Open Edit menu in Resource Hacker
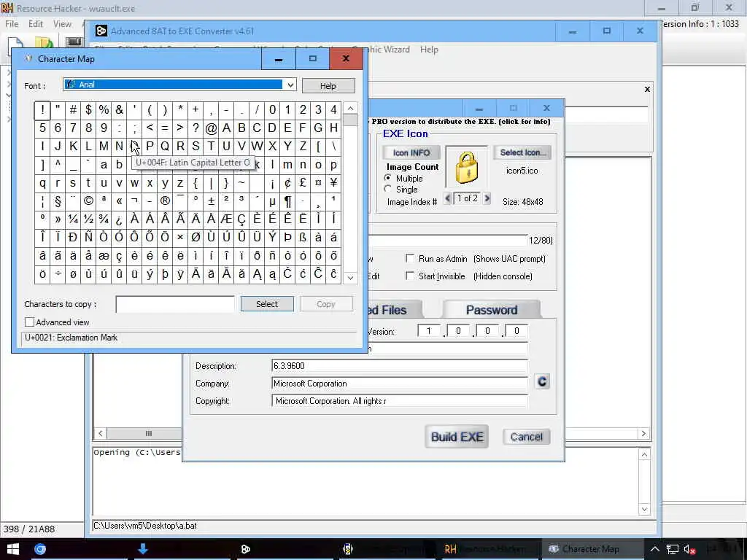 click(36, 24)
